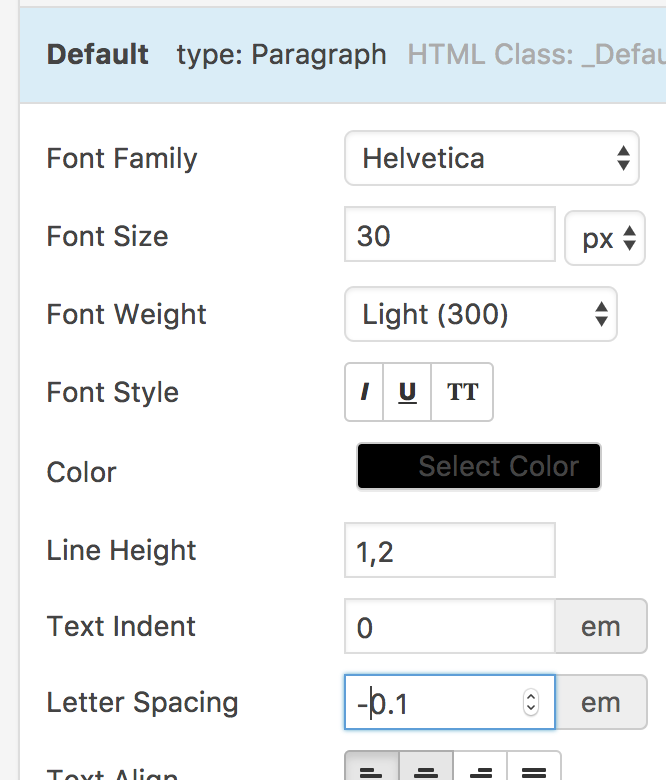Open the px font size unit dropdown
The image size is (666, 780).
click(x=605, y=237)
